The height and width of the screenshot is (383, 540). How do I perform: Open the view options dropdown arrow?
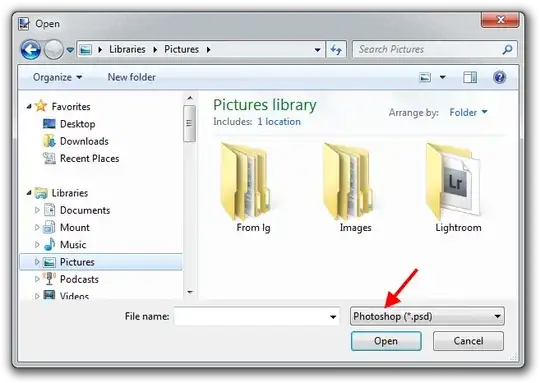(x=443, y=77)
